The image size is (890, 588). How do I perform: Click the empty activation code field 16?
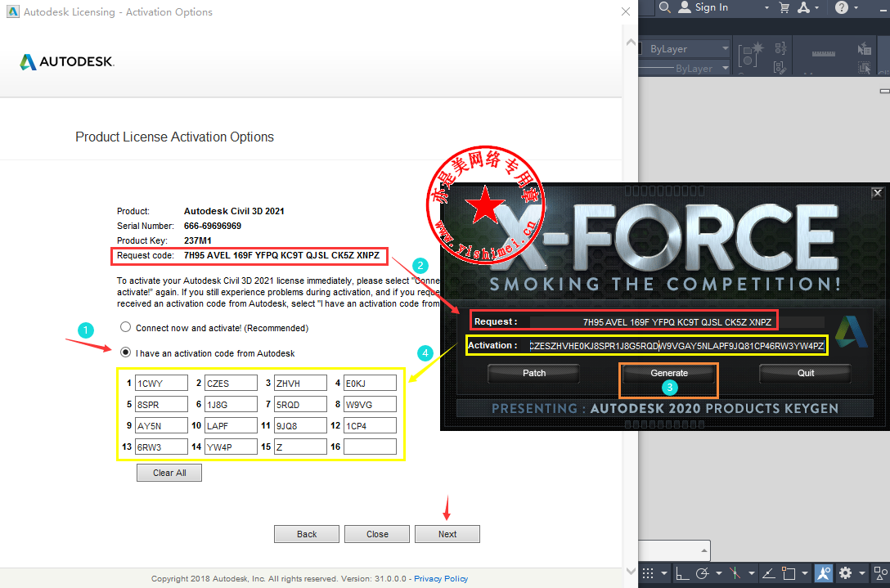pos(370,447)
